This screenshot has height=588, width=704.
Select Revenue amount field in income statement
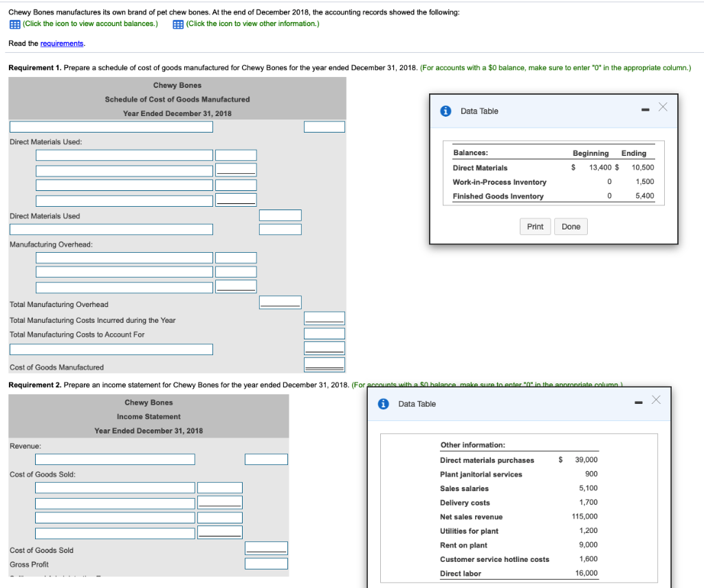266,460
